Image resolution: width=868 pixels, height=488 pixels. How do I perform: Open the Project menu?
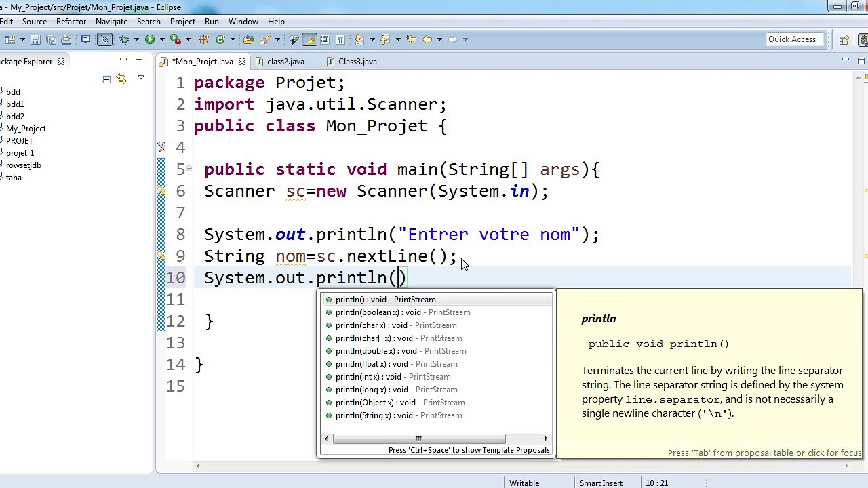(182, 22)
